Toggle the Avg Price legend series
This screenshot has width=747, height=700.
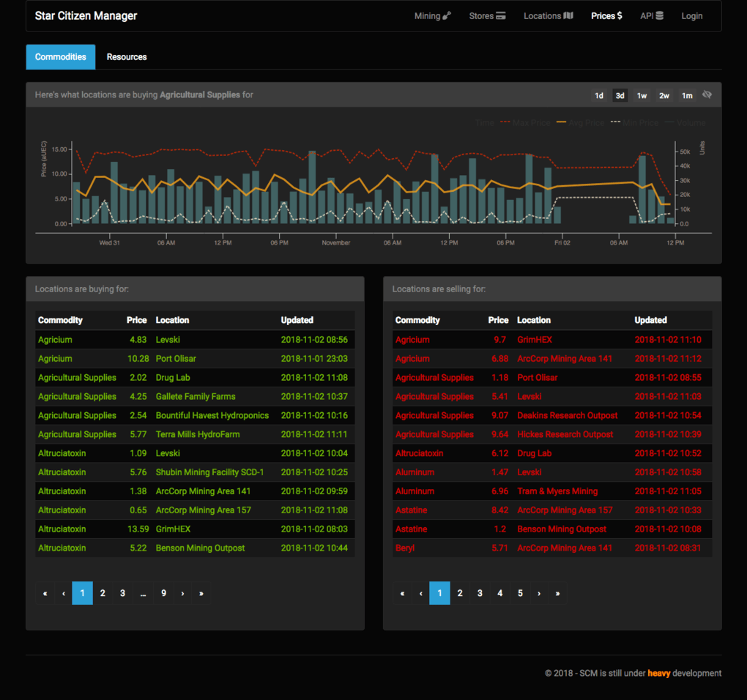580,123
